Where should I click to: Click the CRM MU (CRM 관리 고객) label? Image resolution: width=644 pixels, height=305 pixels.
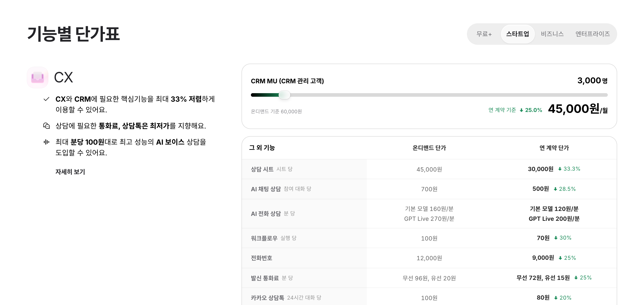pos(287,81)
